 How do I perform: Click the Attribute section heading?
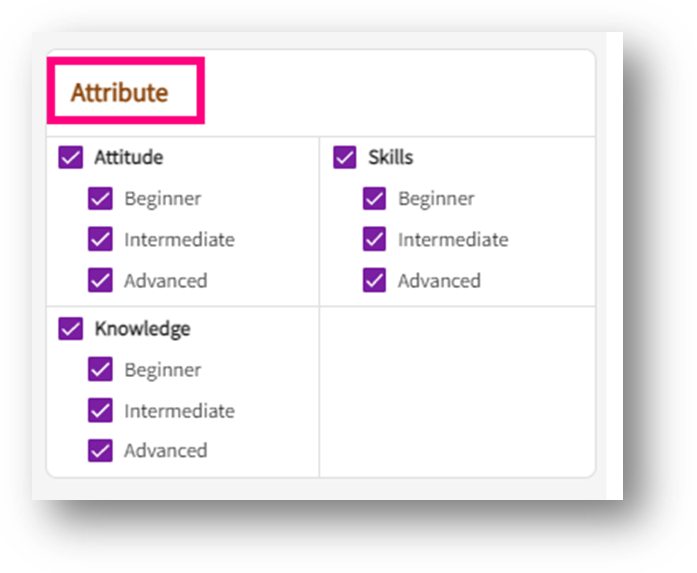[119, 93]
